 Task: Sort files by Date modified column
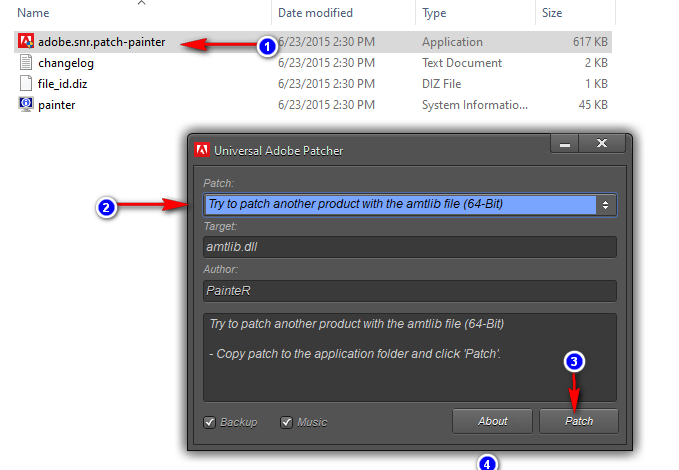[x=315, y=13]
